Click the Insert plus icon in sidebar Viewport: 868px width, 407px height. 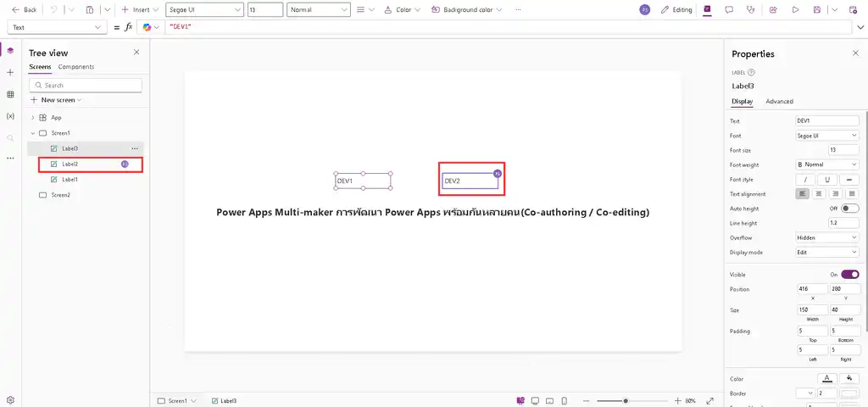point(10,73)
